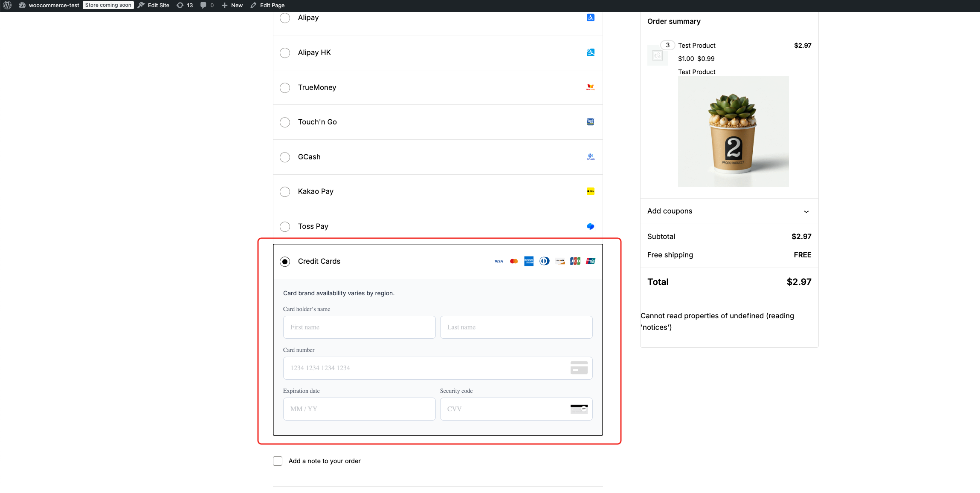
Task: Click the Toss Pay blue logo icon
Action: pyautogui.click(x=591, y=226)
